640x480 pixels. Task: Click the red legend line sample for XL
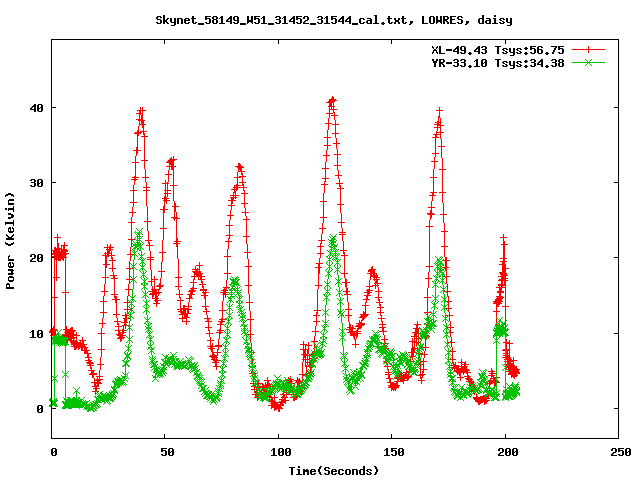(588, 50)
